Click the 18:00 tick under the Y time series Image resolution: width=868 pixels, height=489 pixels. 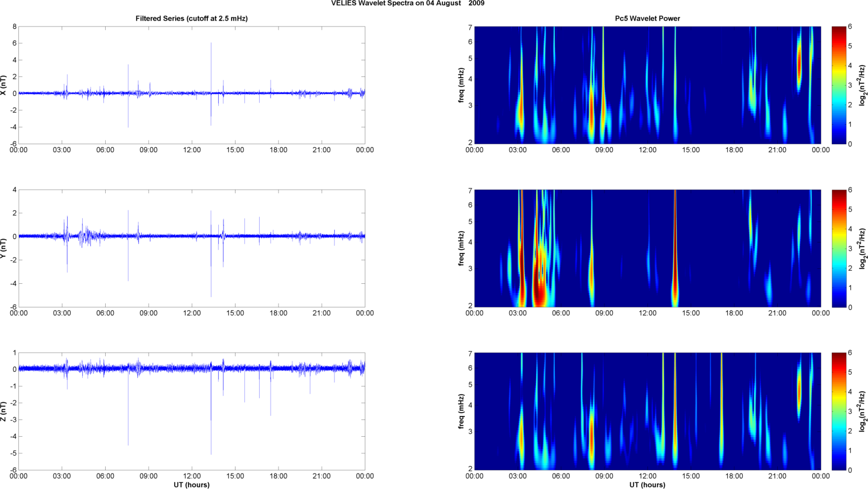(x=279, y=313)
